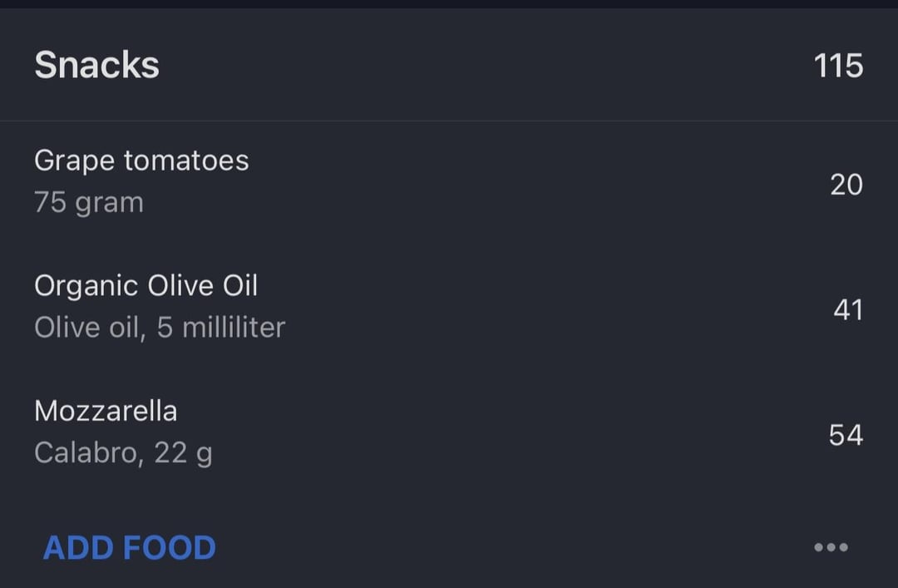Tap the 41 calorie value for olive oil

pos(847,310)
